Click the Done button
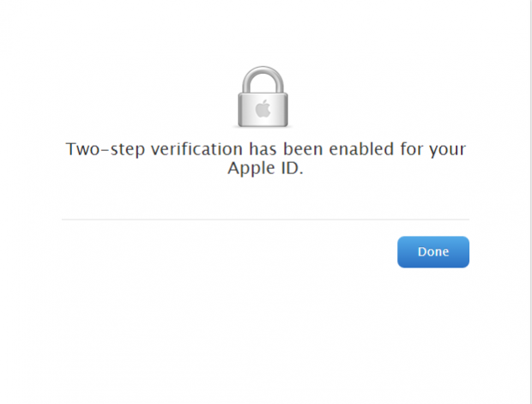Screen dimensions: 532x404 pyautogui.click(x=433, y=251)
